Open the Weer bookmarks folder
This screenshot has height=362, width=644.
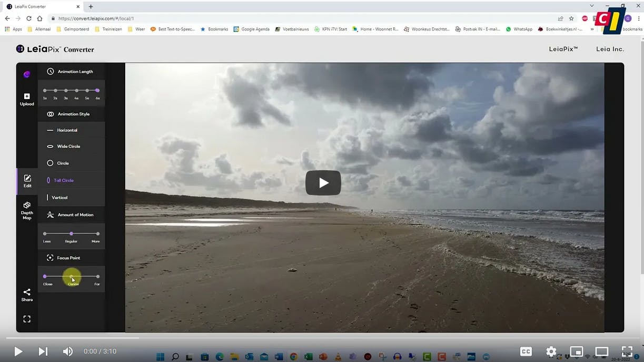click(136, 30)
